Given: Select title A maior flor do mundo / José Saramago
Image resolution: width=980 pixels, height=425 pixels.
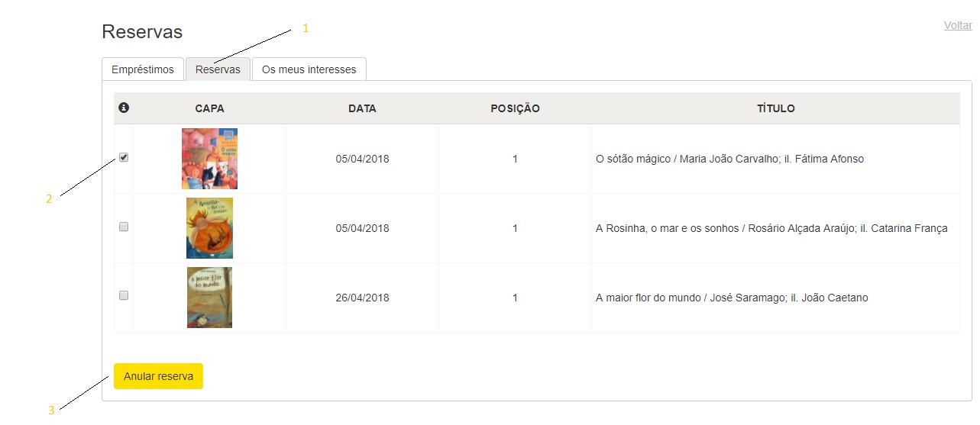Looking at the screenshot, I should coord(732,298).
